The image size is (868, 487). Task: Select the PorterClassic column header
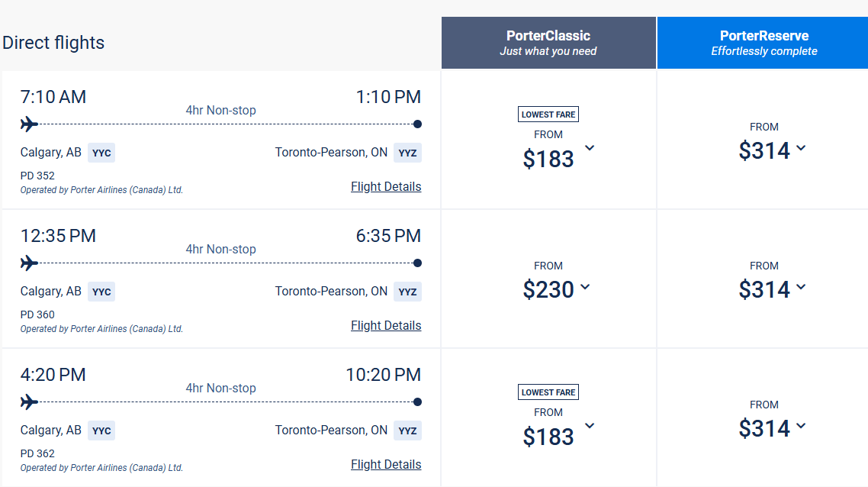coord(548,43)
